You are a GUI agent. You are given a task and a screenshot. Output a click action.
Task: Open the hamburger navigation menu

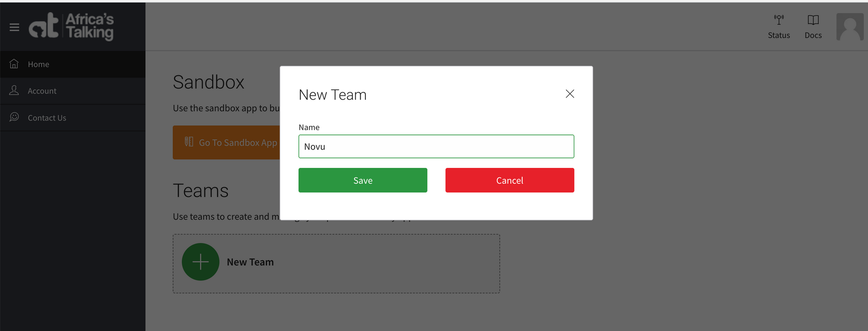(14, 27)
